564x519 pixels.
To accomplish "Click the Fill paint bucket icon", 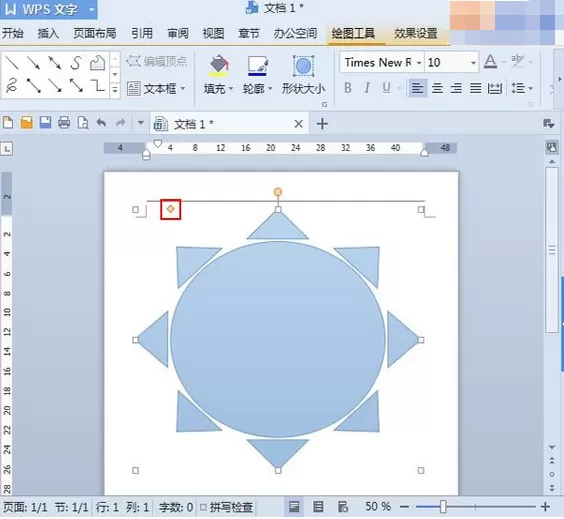I will click(x=219, y=66).
